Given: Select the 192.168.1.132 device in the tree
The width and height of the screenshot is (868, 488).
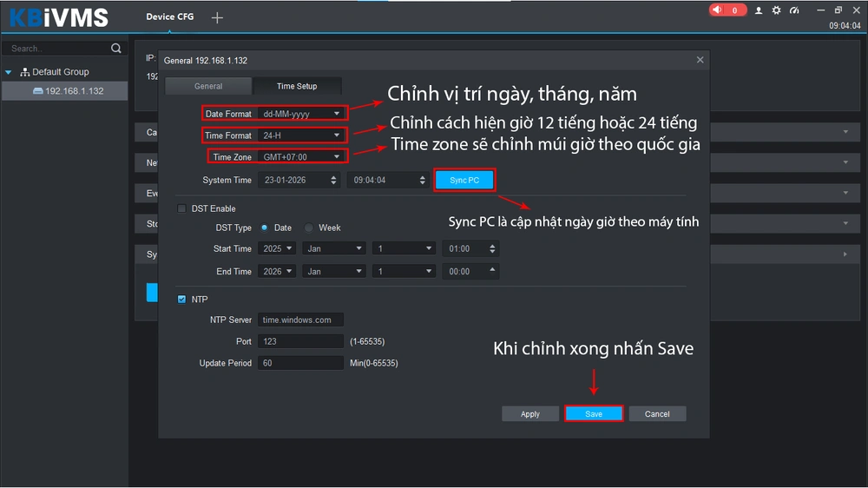Looking at the screenshot, I should [x=74, y=91].
